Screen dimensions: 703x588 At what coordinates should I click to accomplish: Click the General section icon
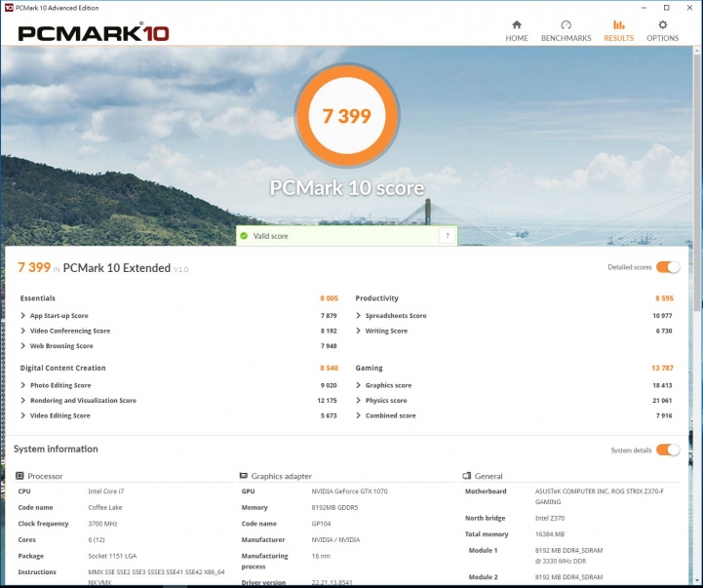(x=467, y=476)
